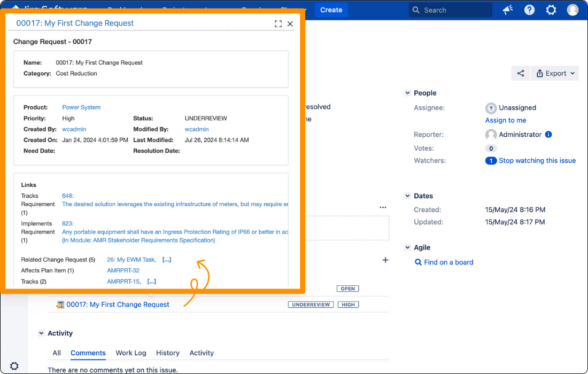Collapse the Activity section

[x=42, y=333]
